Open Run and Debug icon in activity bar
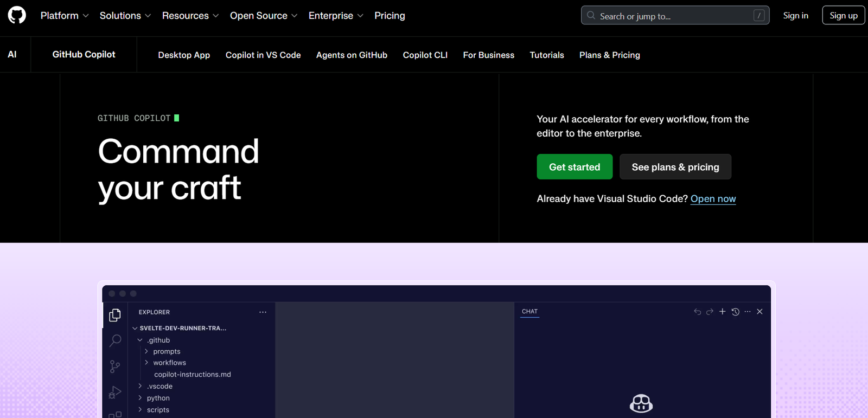Viewport: 868px width, 418px height. point(115,392)
